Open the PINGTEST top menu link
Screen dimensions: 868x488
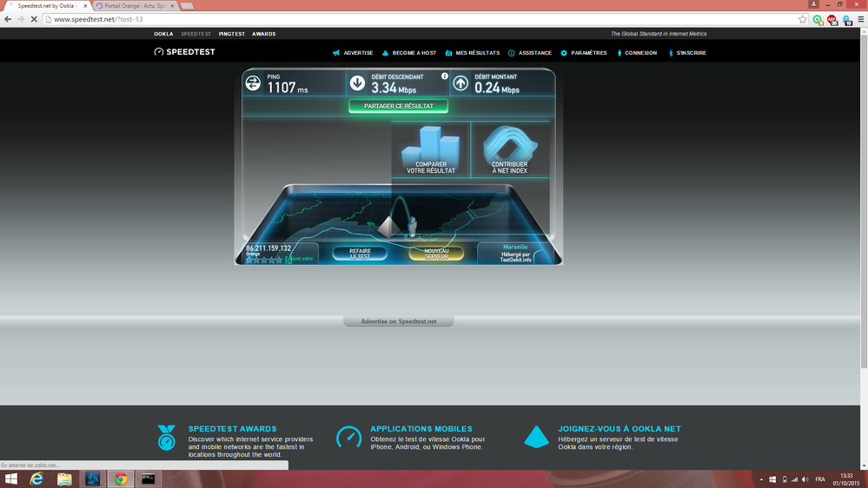tap(231, 34)
